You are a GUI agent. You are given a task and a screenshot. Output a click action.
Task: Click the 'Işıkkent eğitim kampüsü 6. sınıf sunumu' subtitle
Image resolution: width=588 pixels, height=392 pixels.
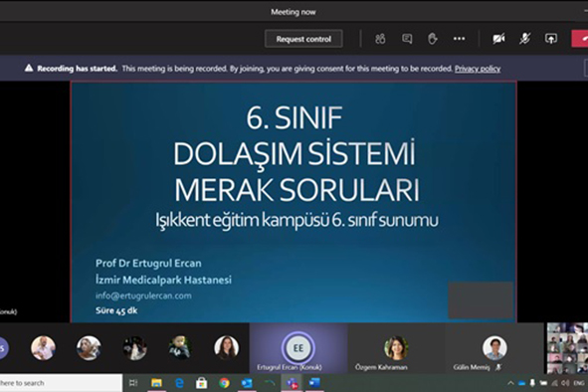[x=296, y=220]
